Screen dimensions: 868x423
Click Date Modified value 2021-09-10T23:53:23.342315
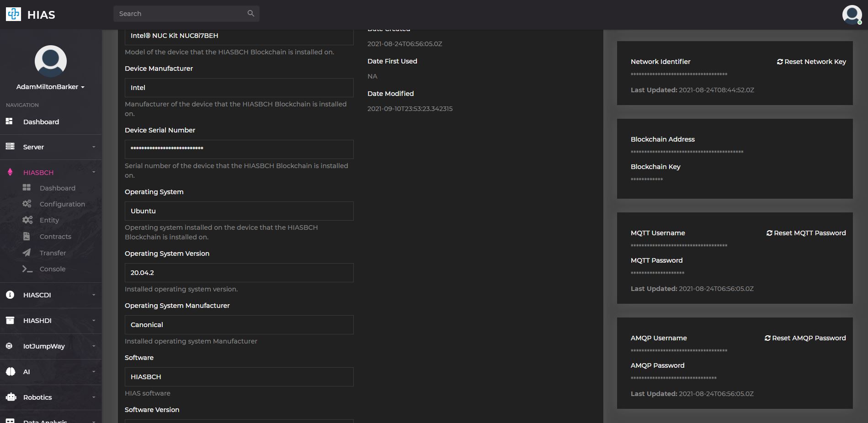[x=410, y=109]
